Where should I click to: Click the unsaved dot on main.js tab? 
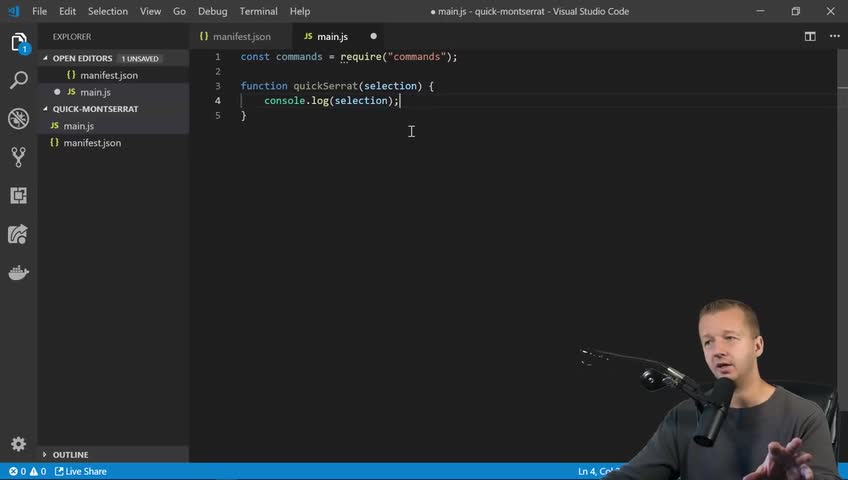coord(373,36)
